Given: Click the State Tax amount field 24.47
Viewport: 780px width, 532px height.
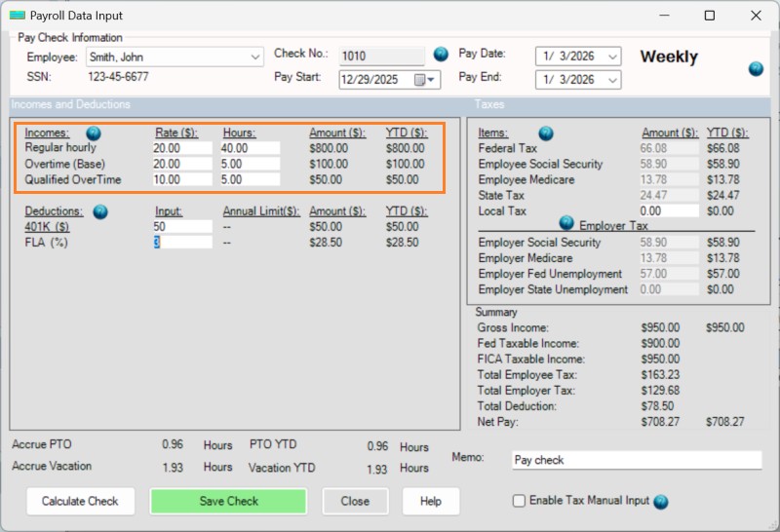Looking at the screenshot, I should pyautogui.click(x=669, y=196).
